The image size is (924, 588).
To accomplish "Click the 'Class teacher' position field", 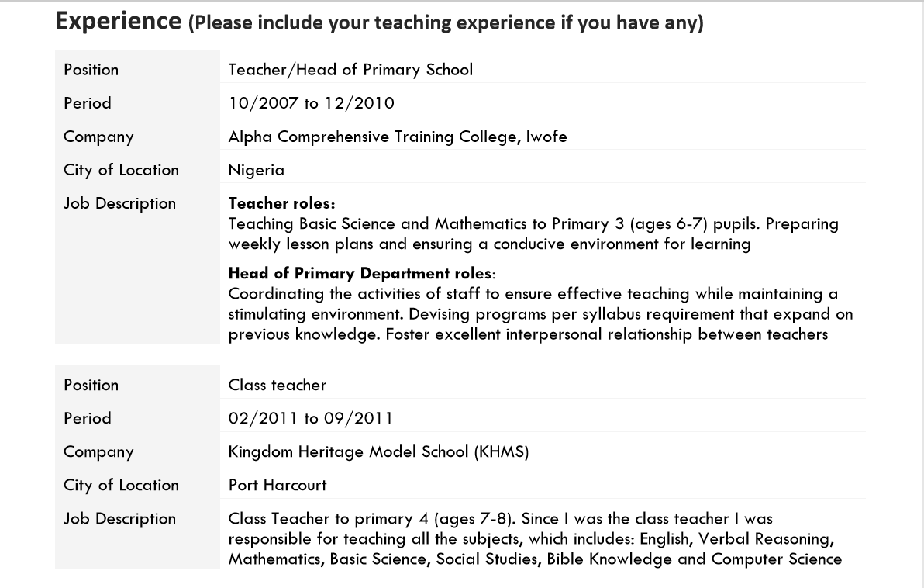I will pyautogui.click(x=278, y=385).
